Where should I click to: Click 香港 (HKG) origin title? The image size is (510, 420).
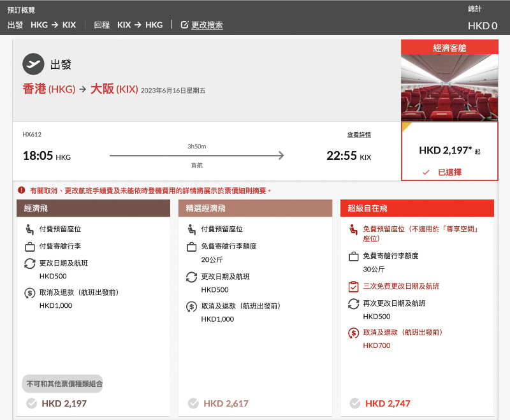click(x=49, y=89)
